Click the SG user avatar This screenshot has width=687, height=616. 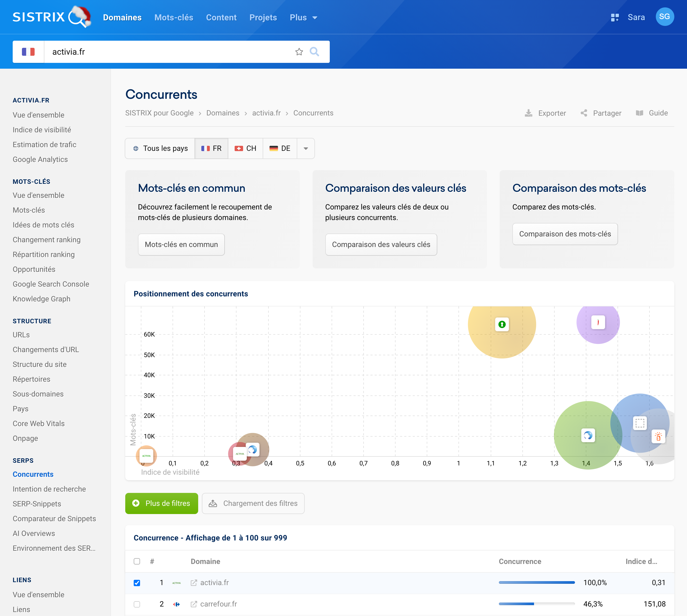pos(665,17)
